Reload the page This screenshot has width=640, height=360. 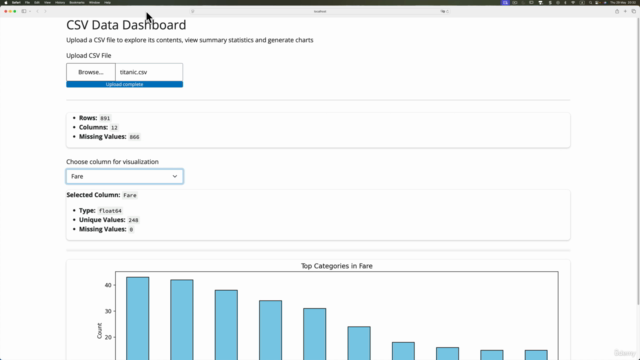click(x=448, y=11)
